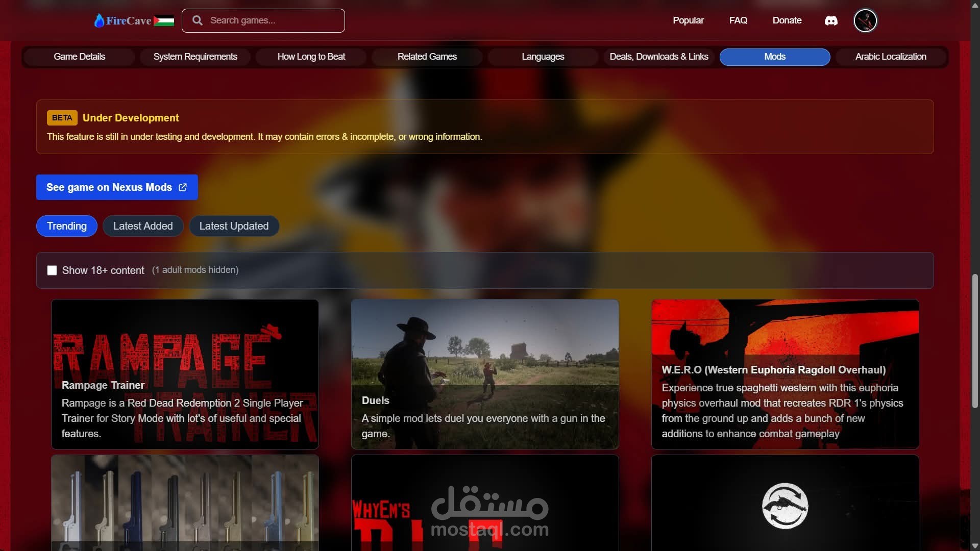The image size is (980, 551).
Task: Go to Arabic Localization tab
Action: point(890,57)
